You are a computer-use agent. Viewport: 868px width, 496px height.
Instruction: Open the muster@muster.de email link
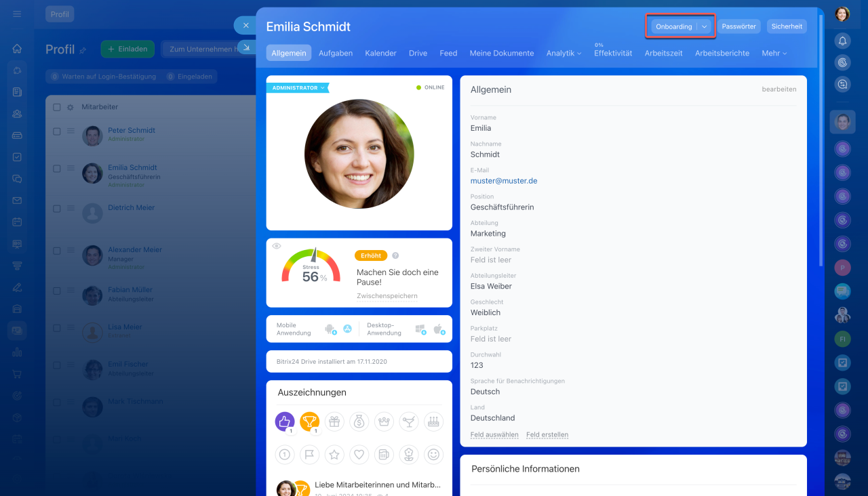coord(504,181)
